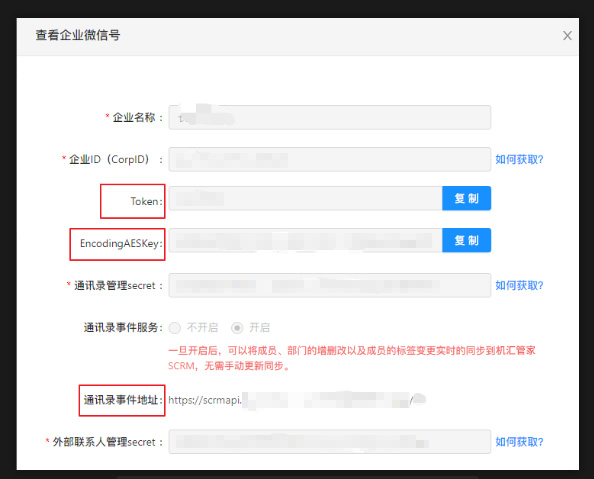Click the Token text field
Screen dimensions: 594x479
click(305, 198)
